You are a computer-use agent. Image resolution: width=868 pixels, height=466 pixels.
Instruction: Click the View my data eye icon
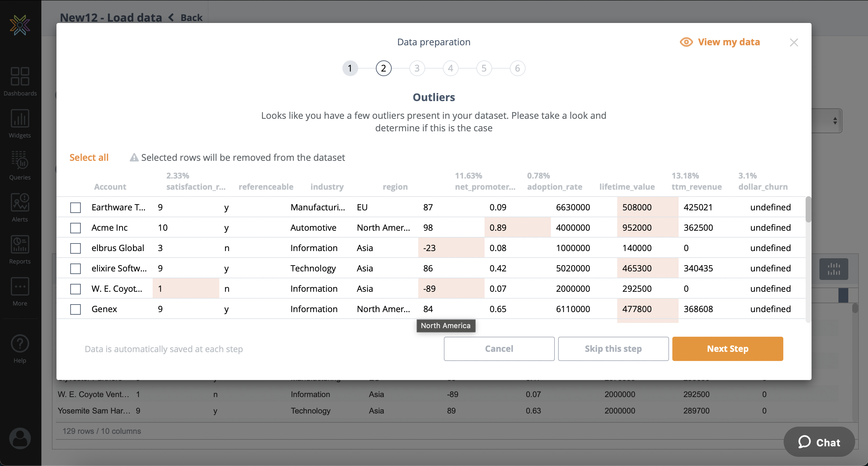(x=686, y=42)
